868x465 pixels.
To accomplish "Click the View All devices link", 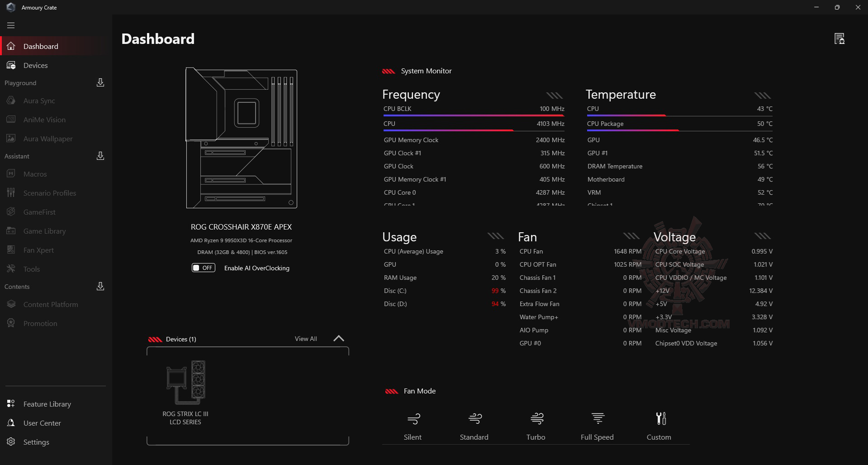I will tap(305, 338).
